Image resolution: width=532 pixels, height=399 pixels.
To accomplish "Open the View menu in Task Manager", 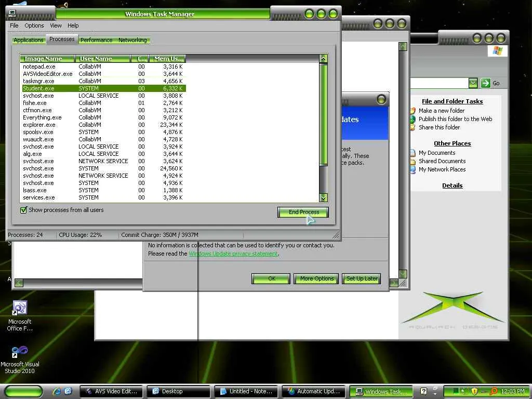I will 56,25.
